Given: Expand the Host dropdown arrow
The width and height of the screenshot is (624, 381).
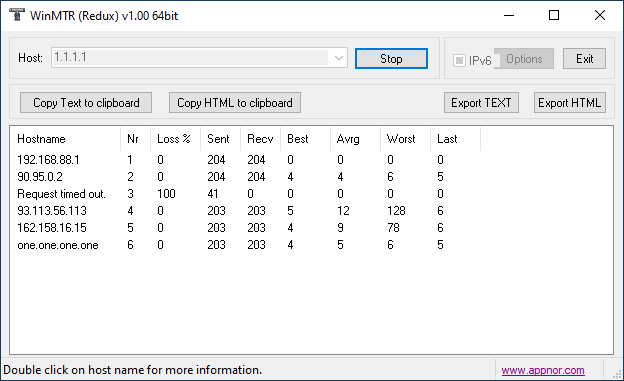Looking at the screenshot, I should point(339,58).
